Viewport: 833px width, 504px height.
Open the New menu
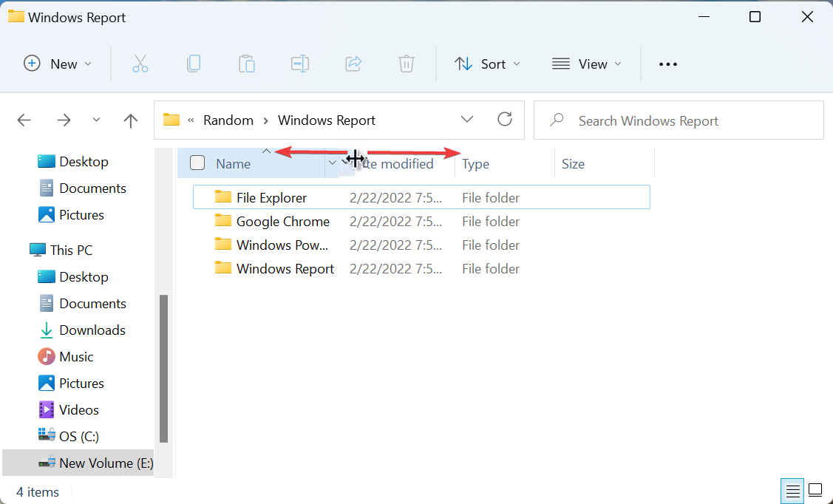[58, 64]
